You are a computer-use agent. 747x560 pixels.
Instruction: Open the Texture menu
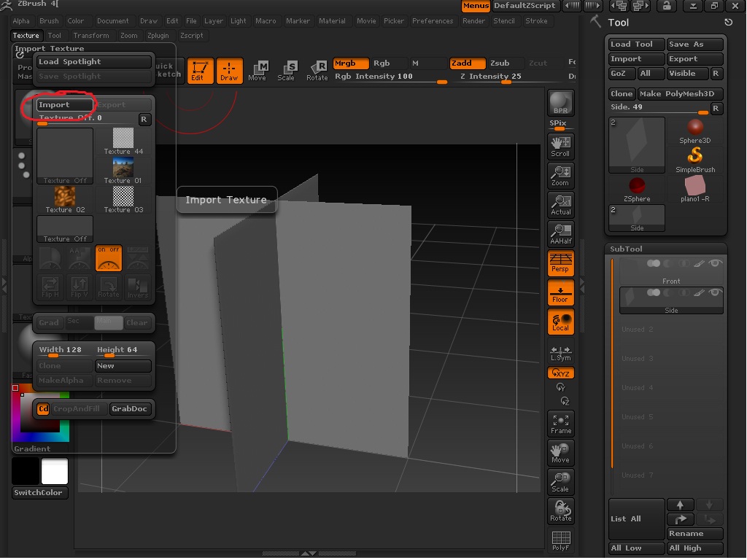pos(26,36)
